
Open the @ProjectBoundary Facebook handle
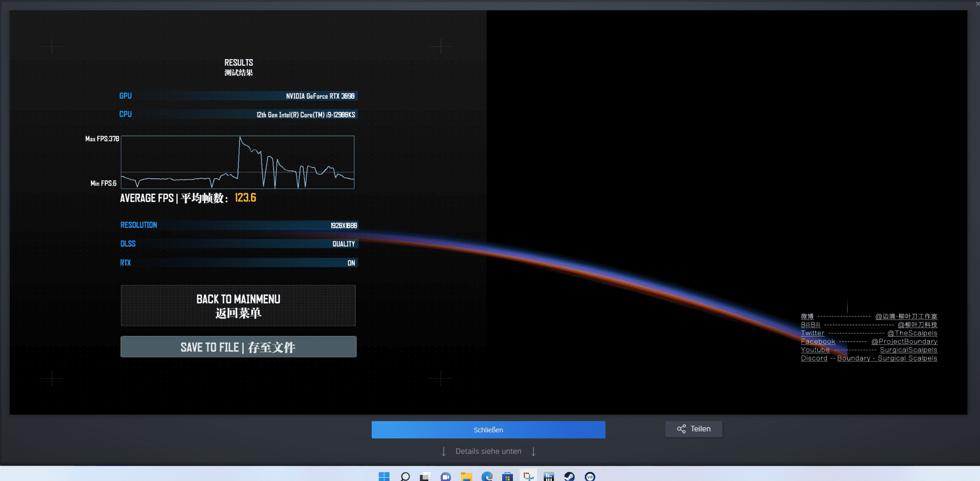(x=904, y=342)
